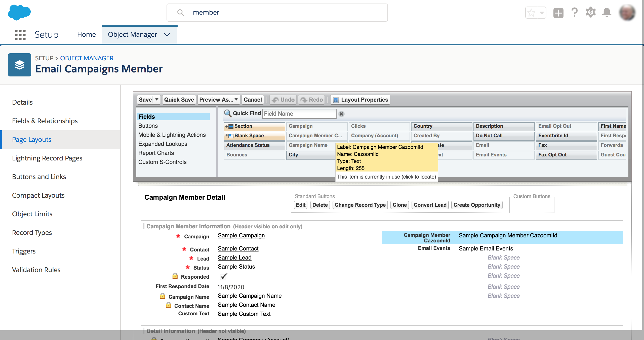
Task: Select the Report Charts category
Action: (156, 153)
